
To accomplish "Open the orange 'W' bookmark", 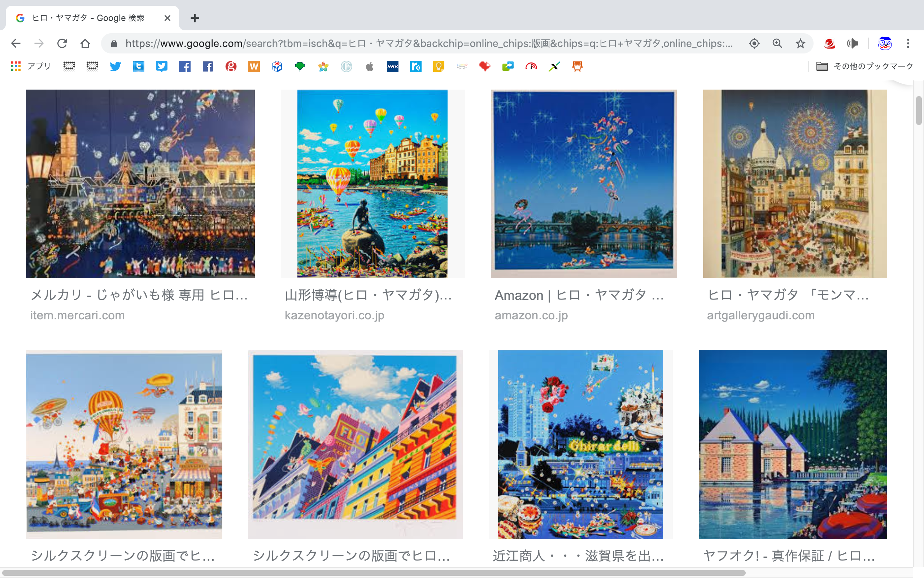I will [x=254, y=66].
